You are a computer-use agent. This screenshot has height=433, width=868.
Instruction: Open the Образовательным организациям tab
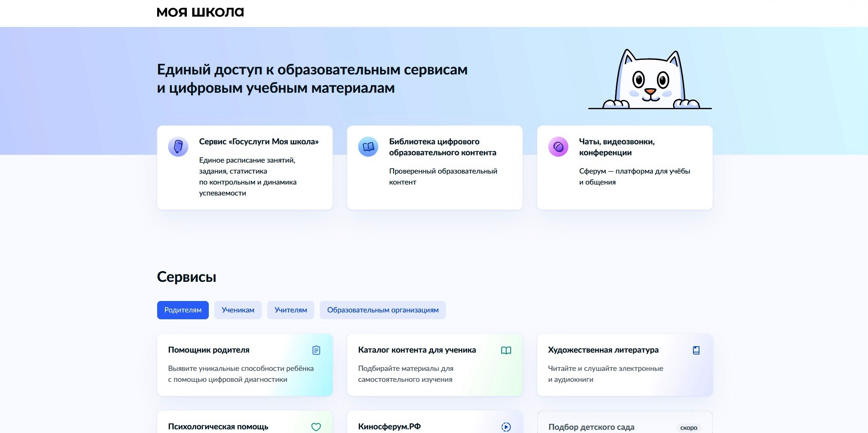(383, 310)
